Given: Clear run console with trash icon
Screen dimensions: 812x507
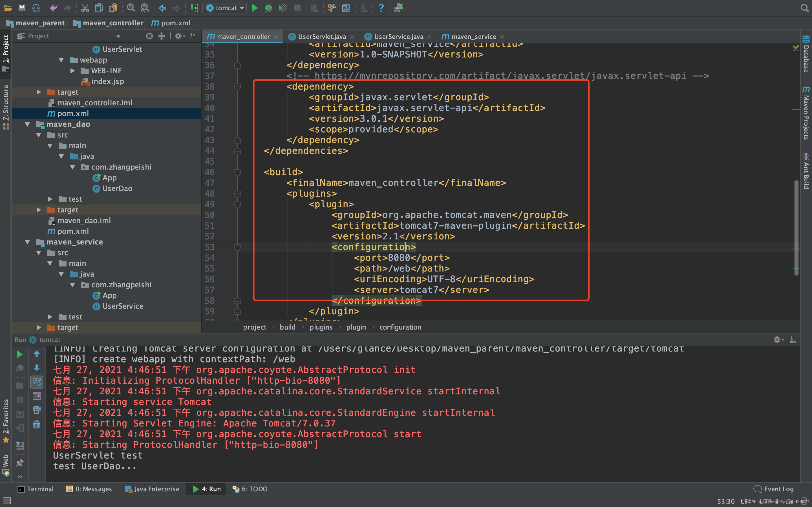Looking at the screenshot, I should [x=37, y=424].
